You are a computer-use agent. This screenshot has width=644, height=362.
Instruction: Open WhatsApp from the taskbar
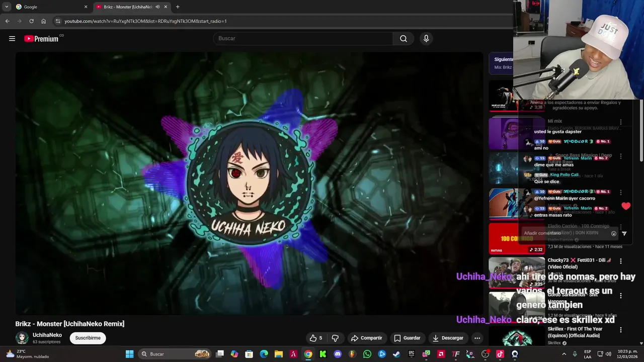point(367,354)
